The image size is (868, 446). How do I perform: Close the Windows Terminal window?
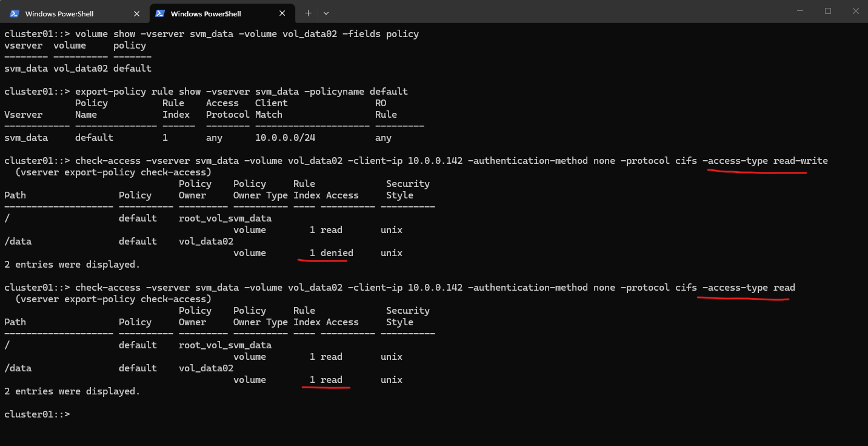pos(855,11)
